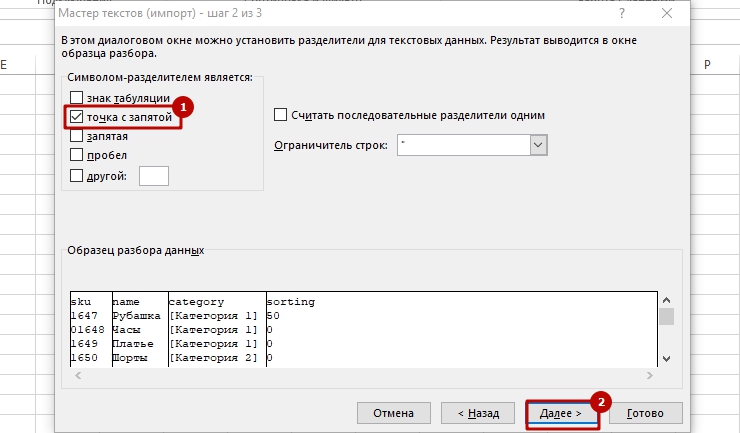Proceed with the 'Далее >' button
This screenshot has height=433, width=740.
tap(561, 412)
